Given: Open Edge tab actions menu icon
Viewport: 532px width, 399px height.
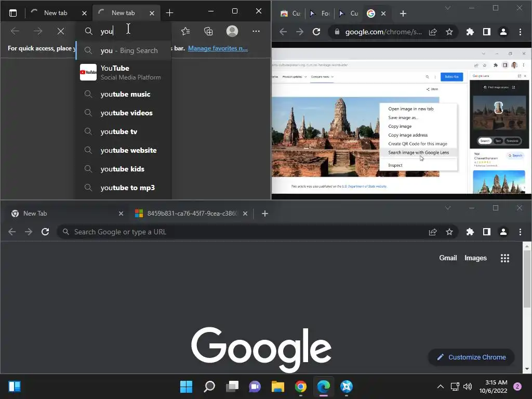Looking at the screenshot, I should click(13, 13).
